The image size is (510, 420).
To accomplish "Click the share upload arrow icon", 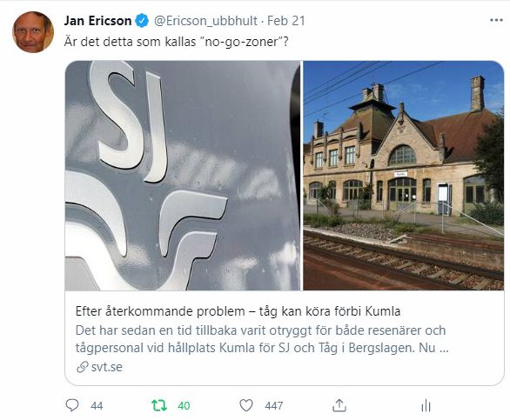I will (339, 405).
